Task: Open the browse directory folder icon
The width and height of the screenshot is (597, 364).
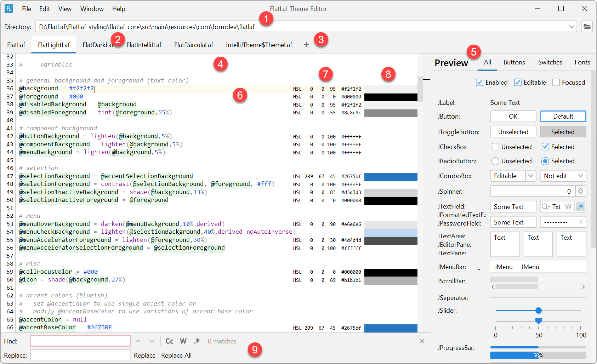Action: 587,27
